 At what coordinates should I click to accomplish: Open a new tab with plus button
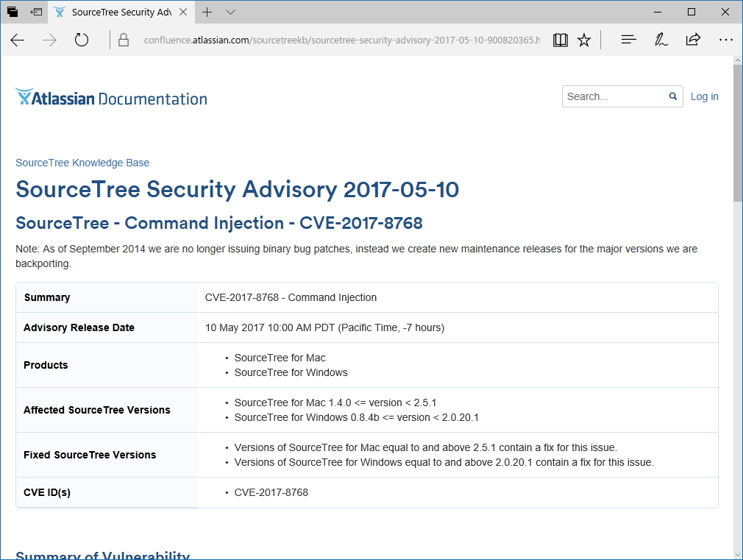tap(207, 12)
